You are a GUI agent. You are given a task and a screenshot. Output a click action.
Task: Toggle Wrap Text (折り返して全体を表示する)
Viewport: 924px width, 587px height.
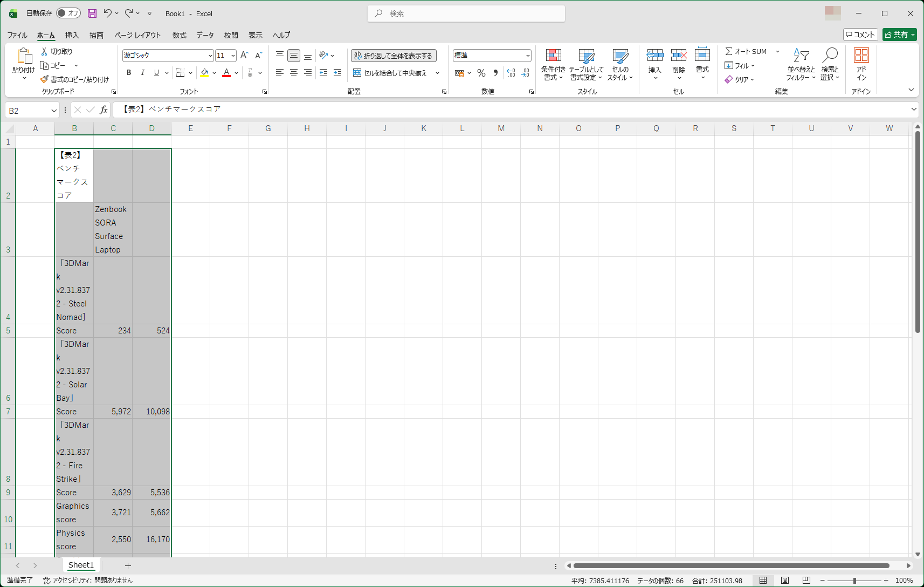coord(394,56)
